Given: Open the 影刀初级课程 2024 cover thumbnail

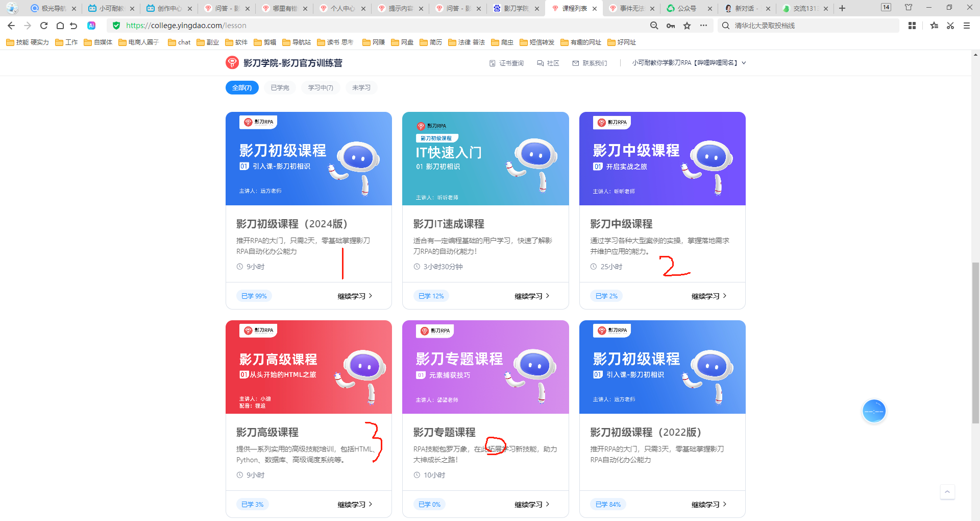Looking at the screenshot, I should (309, 159).
